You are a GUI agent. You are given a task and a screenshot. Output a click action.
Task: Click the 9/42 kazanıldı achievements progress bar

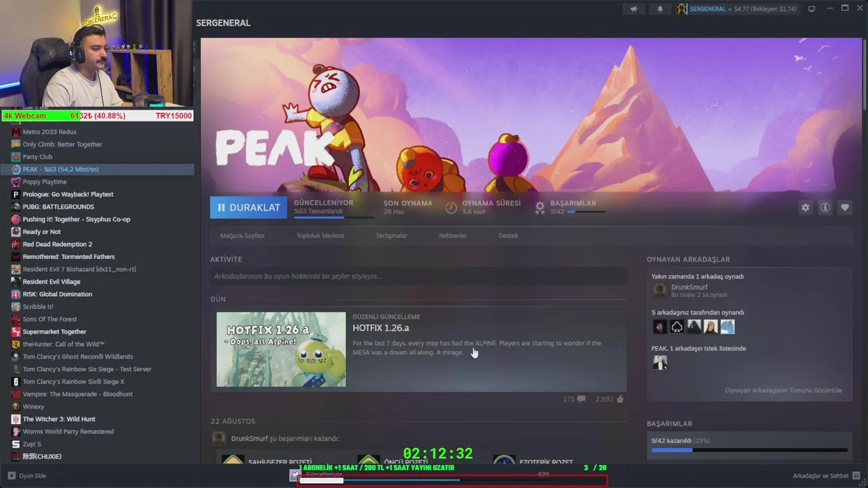pos(749,450)
